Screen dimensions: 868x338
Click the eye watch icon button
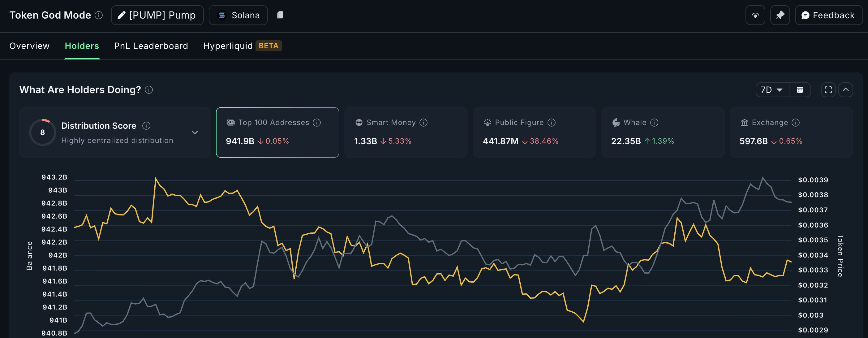tap(755, 15)
